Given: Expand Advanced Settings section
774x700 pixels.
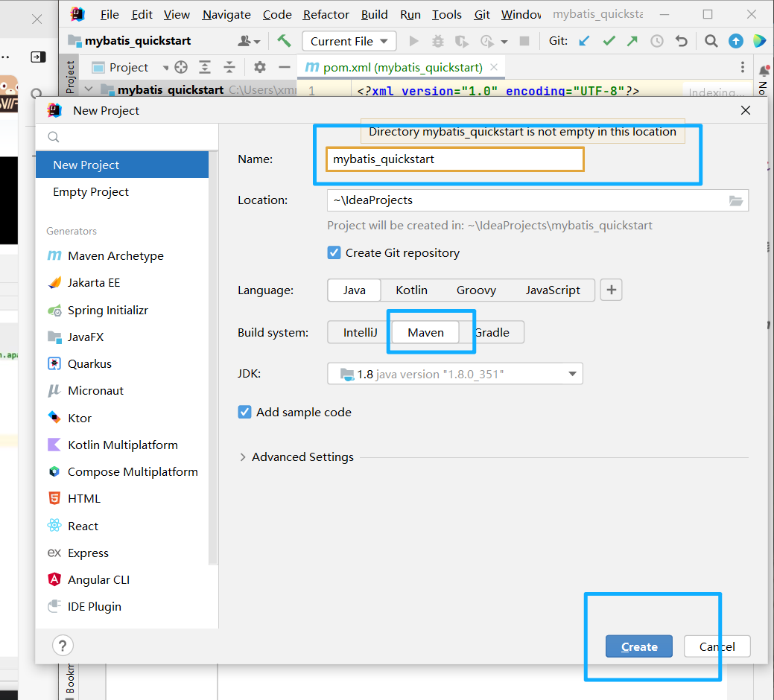Looking at the screenshot, I should coord(242,457).
